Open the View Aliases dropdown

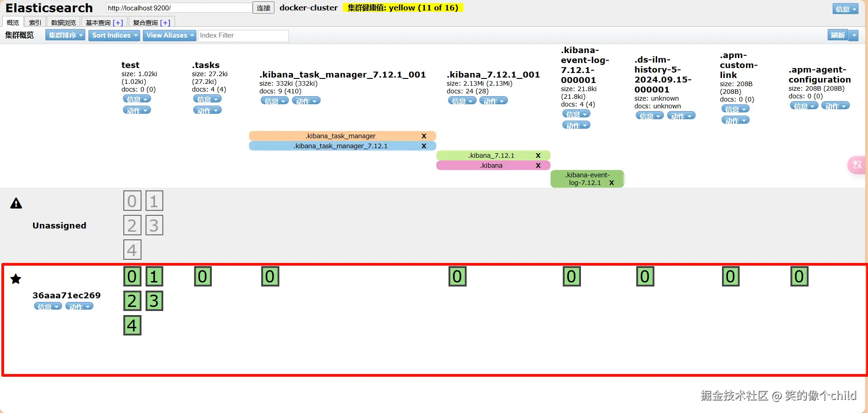170,35
